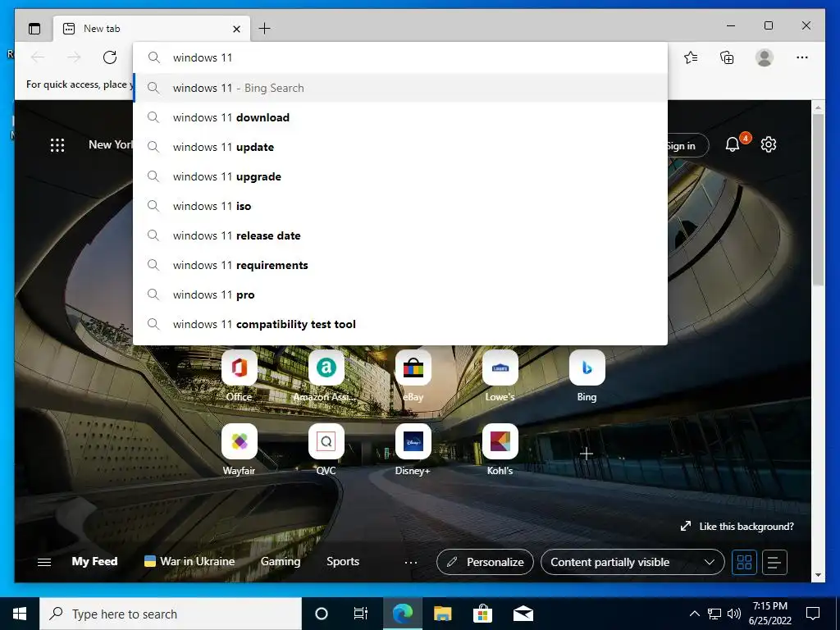840x630 pixels.
Task: Click the forward navigation arrow
Action: click(74, 57)
